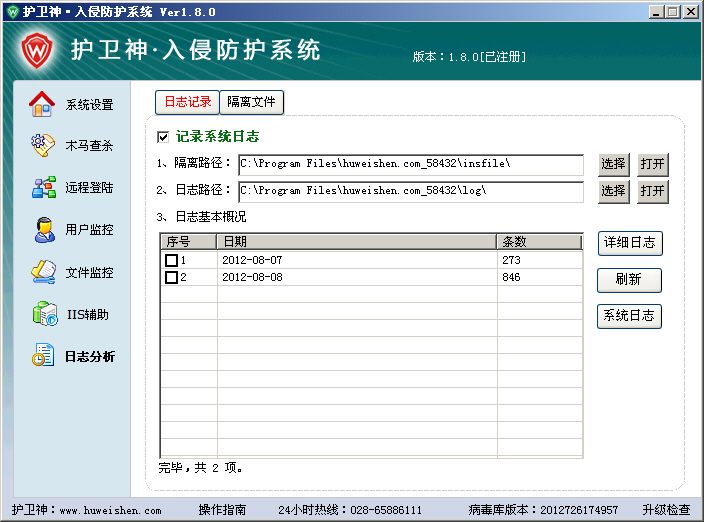Image resolution: width=704 pixels, height=522 pixels.
Task: Open the 详细日志 detailed log button
Action: point(629,242)
